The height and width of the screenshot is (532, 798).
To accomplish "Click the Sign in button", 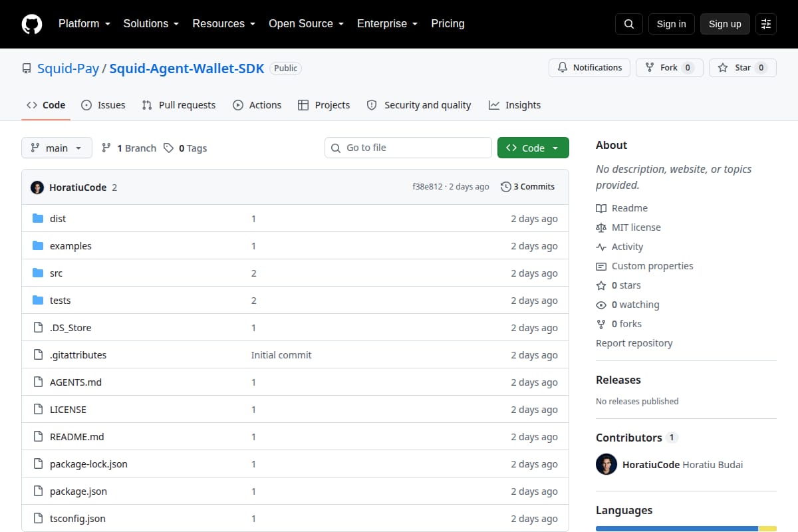I will click(671, 24).
